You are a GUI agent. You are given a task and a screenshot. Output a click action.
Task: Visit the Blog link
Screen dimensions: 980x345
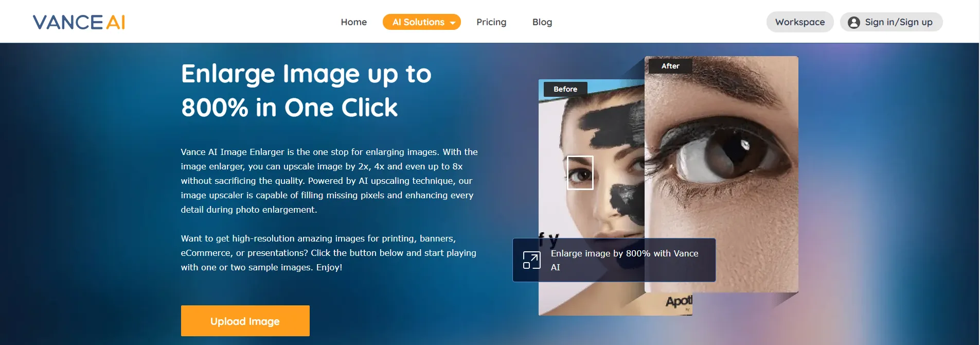point(542,22)
